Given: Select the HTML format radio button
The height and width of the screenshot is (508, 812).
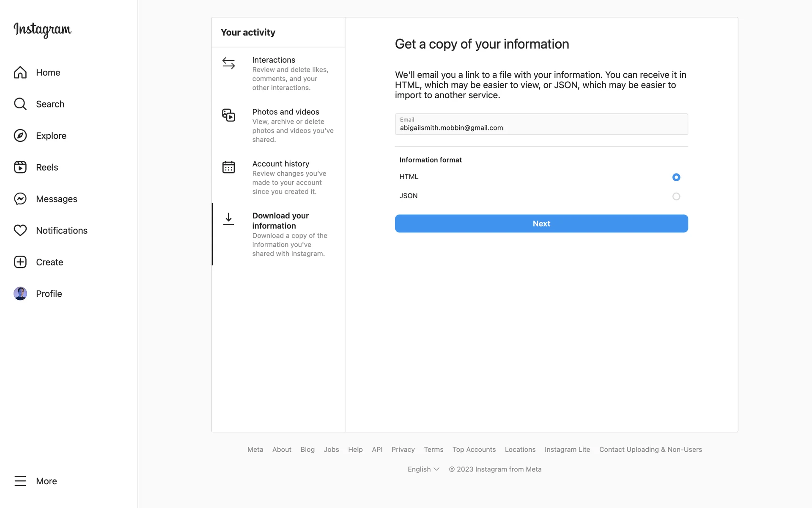Looking at the screenshot, I should pos(676,177).
